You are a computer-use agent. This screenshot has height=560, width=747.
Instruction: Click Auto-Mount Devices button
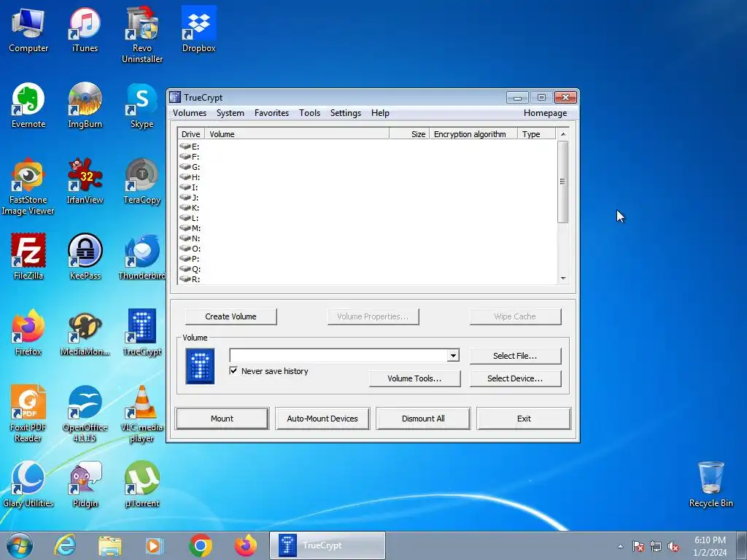pyautogui.click(x=322, y=419)
